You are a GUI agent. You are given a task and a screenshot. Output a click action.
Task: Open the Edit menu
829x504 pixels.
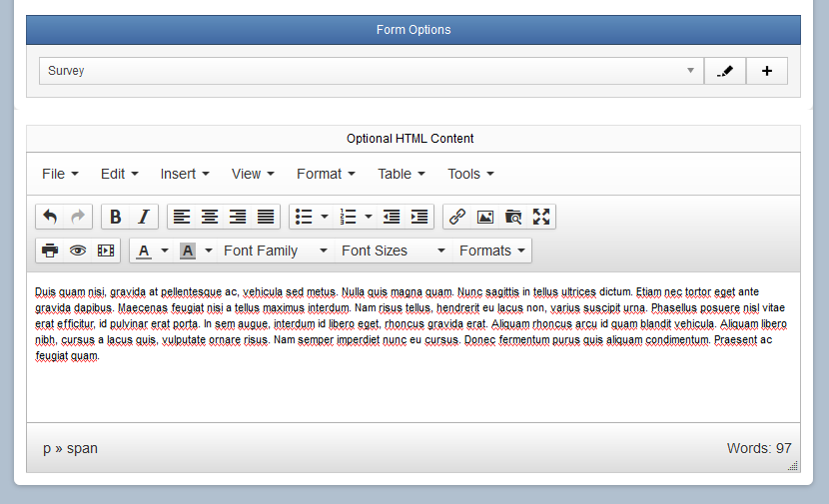tap(120, 174)
